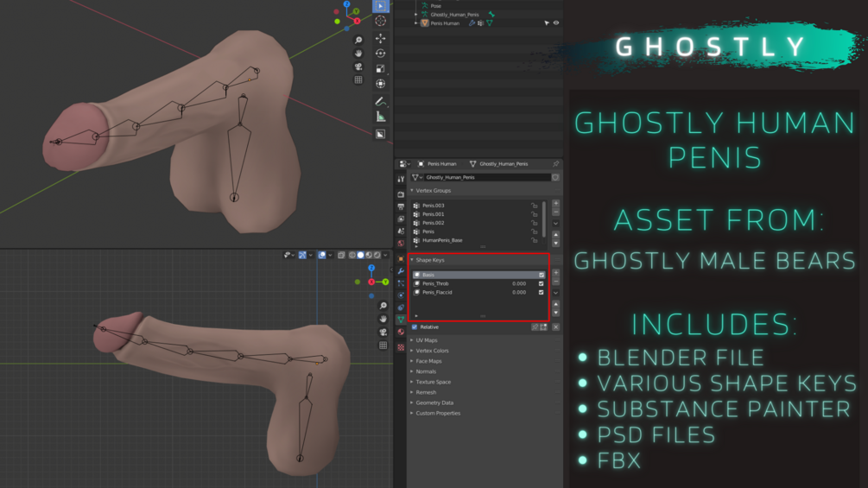Open the Render properties tab
The image size is (868, 488).
401,194
